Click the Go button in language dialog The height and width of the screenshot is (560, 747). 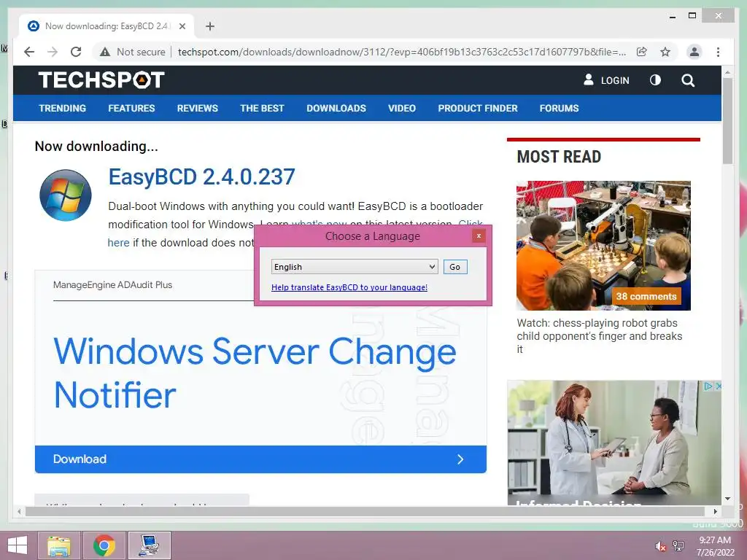(455, 267)
